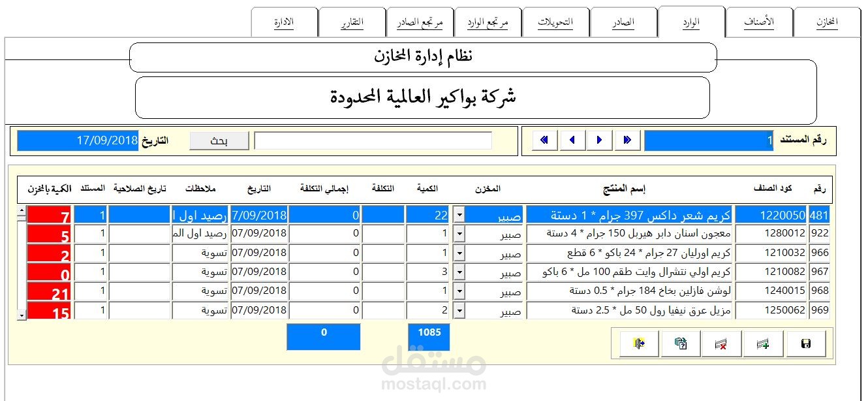Open warehouse dropdown for the Vaseline lotion row

pos(460,291)
